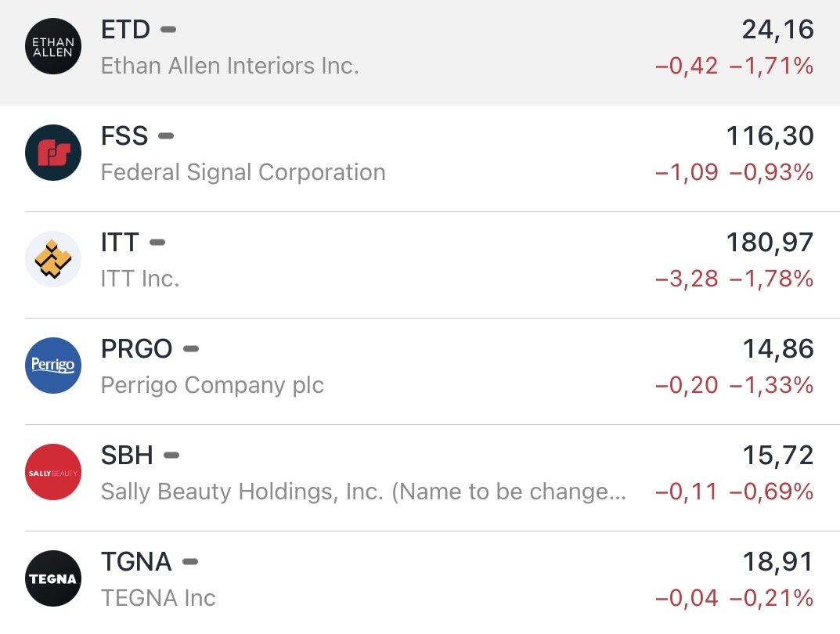Viewport: 840px width, 634px height.
Task: Select the ITT ticker symbol
Action: click(120, 243)
